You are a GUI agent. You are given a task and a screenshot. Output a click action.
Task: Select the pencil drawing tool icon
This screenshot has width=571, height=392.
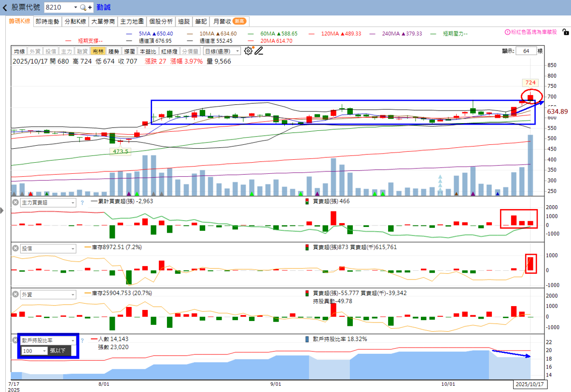click(x=259, y=51)
